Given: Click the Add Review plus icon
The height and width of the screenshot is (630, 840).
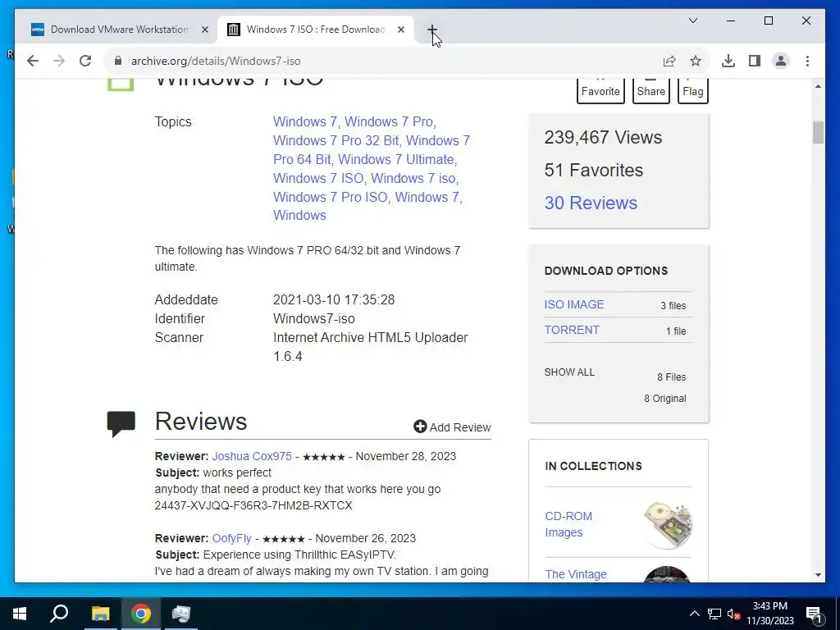Looking at the screenshot, I should [420, 427].
